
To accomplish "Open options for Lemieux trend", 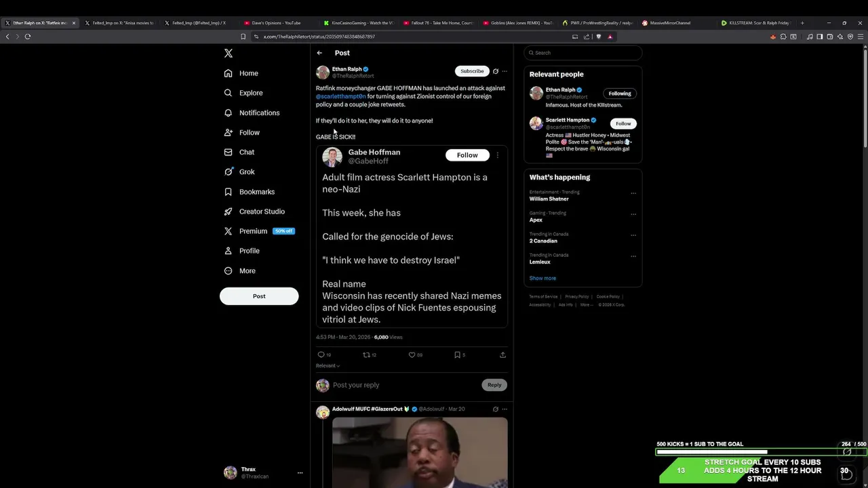I will click(x=633, y=256).
